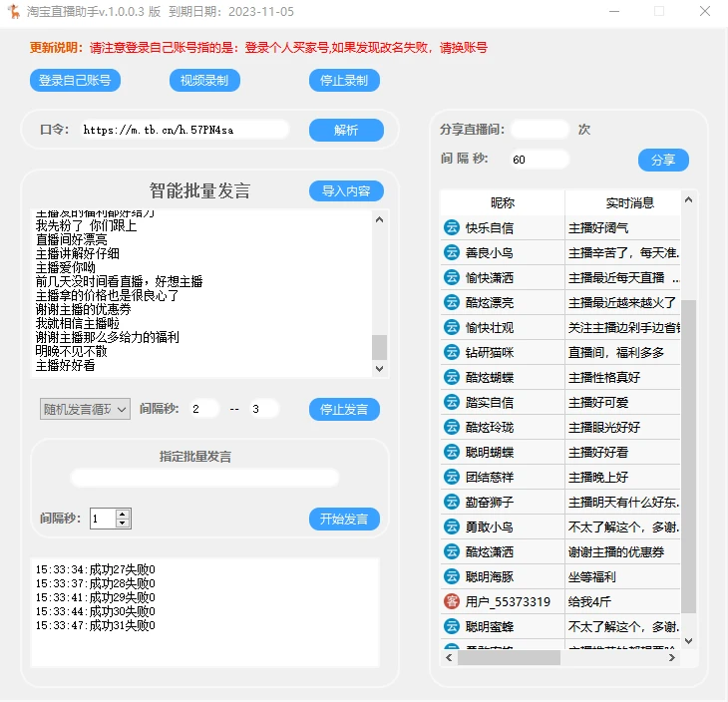Click 导入内容 to import content

point(346,190)
